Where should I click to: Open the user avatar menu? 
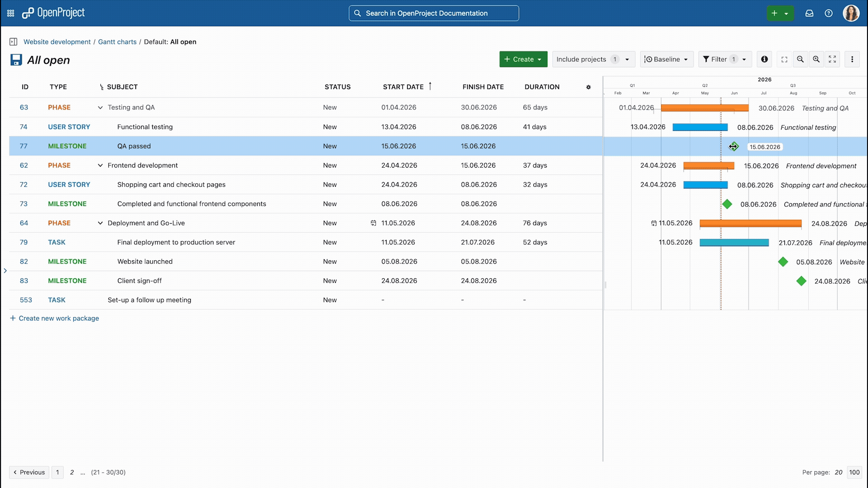point(851,13)
